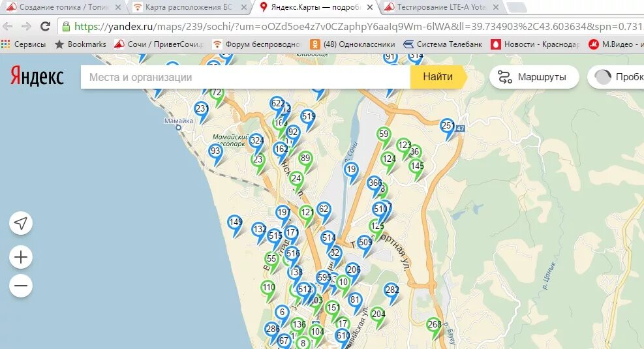The image size is (644, 349).
Task: Go forward with the browser forward arrow
Action: tap(26, 27)
